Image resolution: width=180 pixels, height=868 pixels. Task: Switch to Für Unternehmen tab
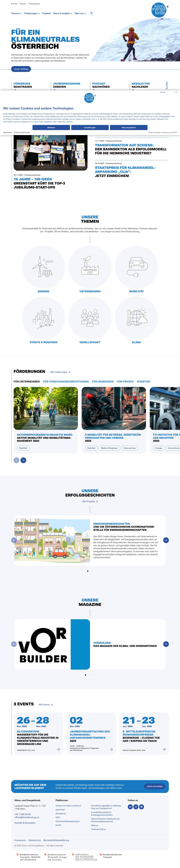(x=27, y=382)
